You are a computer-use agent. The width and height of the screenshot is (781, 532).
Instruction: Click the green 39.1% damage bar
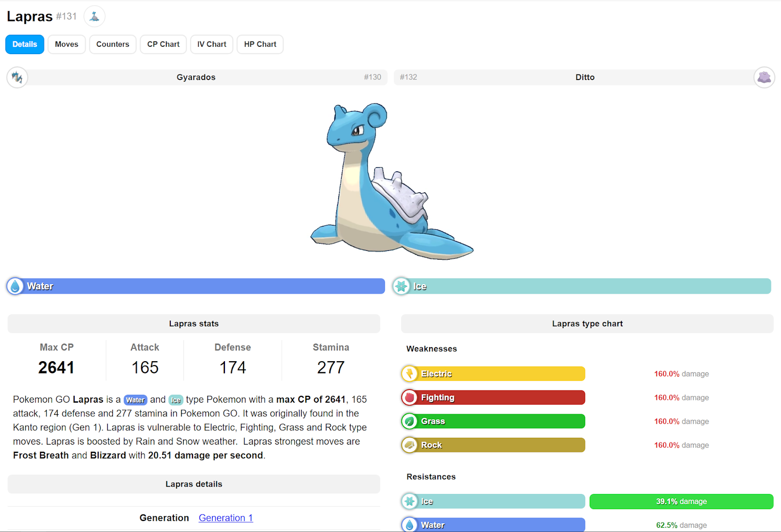681,501
